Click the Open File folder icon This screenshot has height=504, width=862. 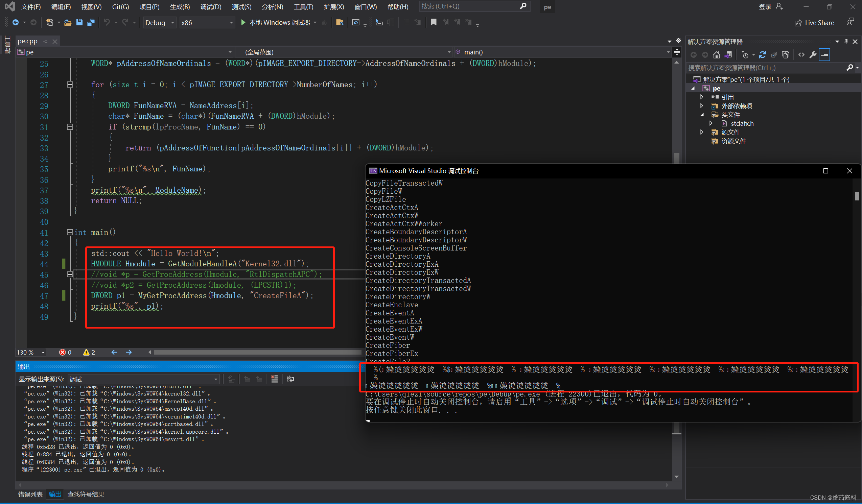pyautogui.click(x=68, y=23)
